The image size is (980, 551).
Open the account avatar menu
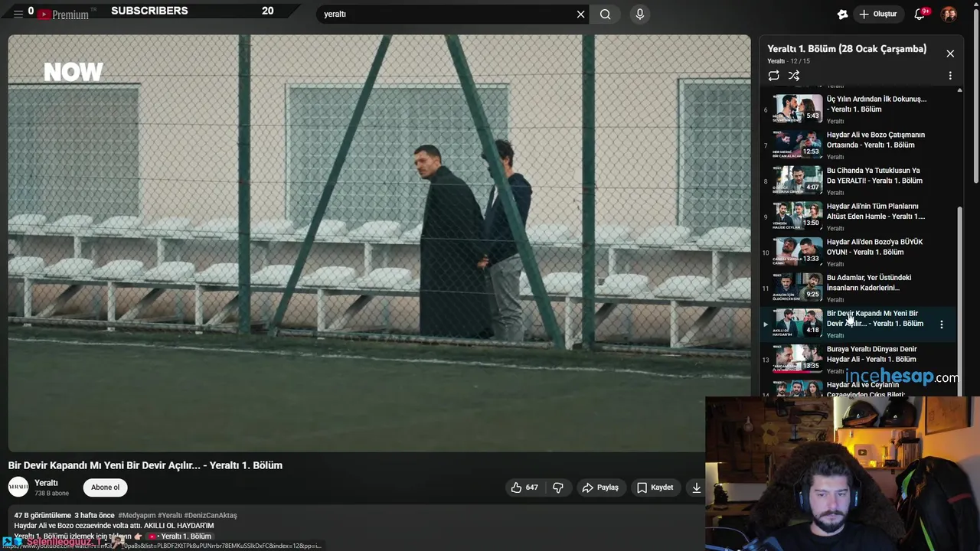(949, 14)
